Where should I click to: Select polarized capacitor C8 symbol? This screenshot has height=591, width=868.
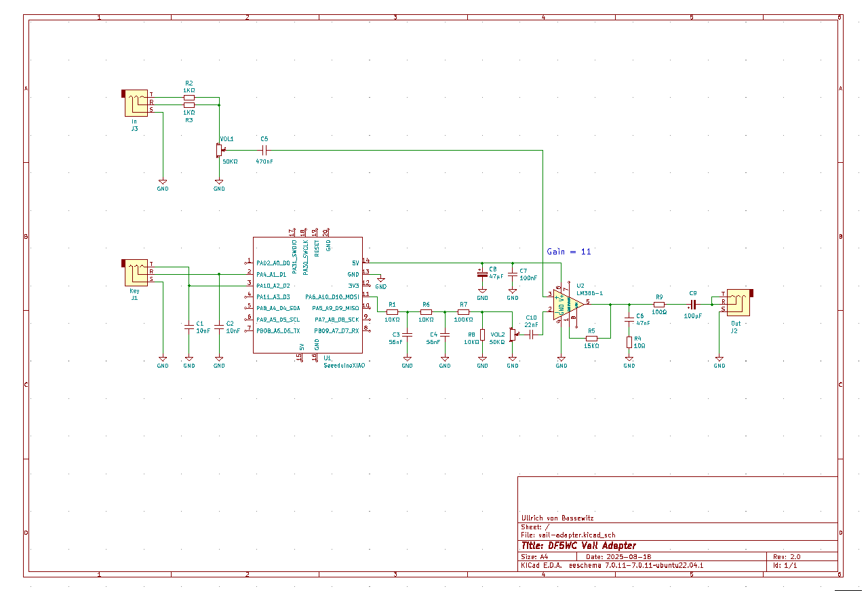click(482, 274)
